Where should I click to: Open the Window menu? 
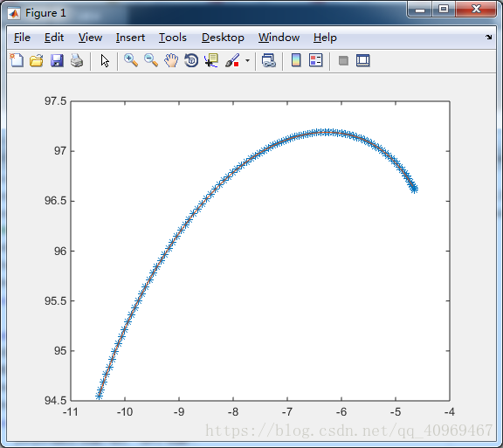click(279, 38)
